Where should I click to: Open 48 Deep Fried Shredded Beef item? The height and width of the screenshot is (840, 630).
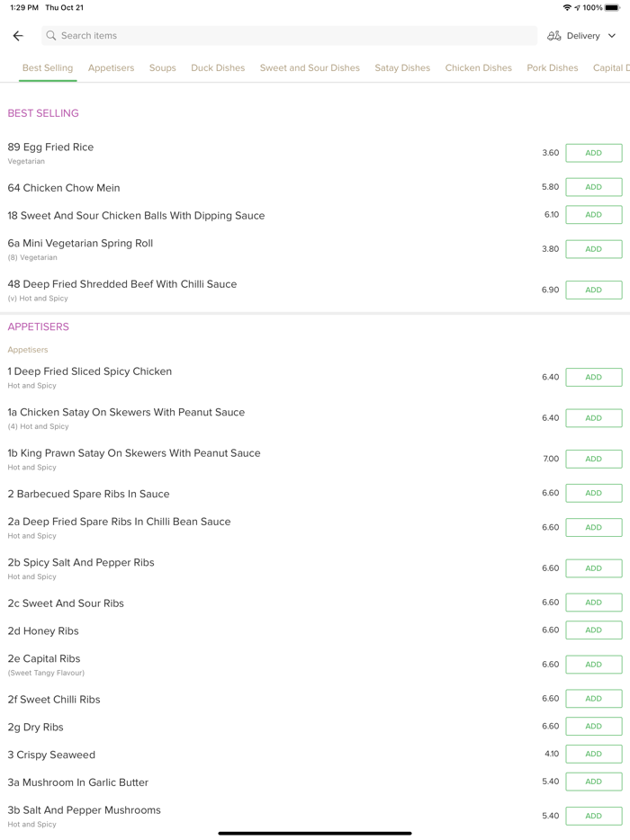122,284
